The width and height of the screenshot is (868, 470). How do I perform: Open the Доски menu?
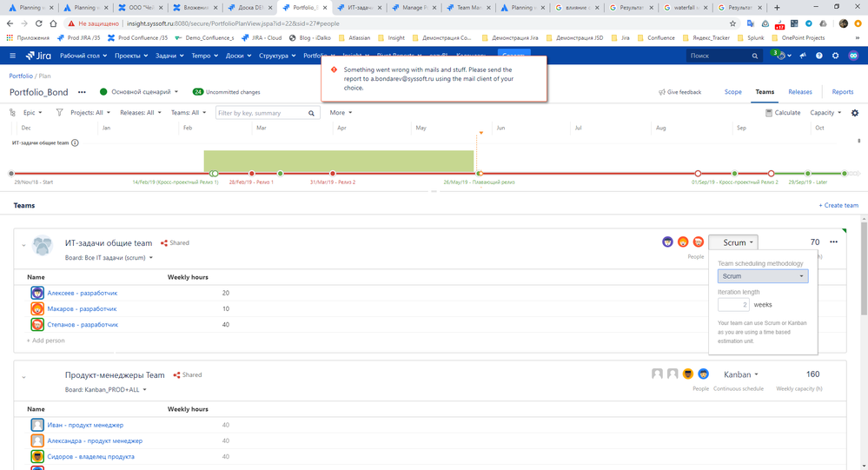click(x=238, y=56)
